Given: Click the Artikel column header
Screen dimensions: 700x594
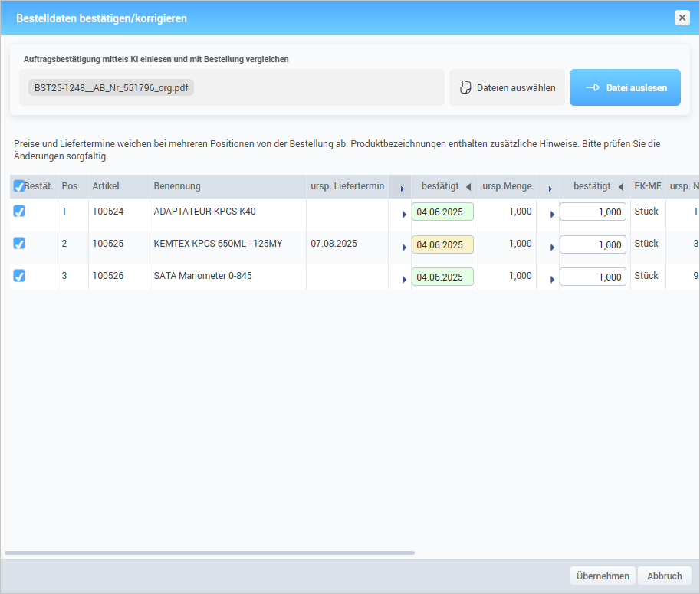Looking at the screenshot, I should [x=106, y=186].
